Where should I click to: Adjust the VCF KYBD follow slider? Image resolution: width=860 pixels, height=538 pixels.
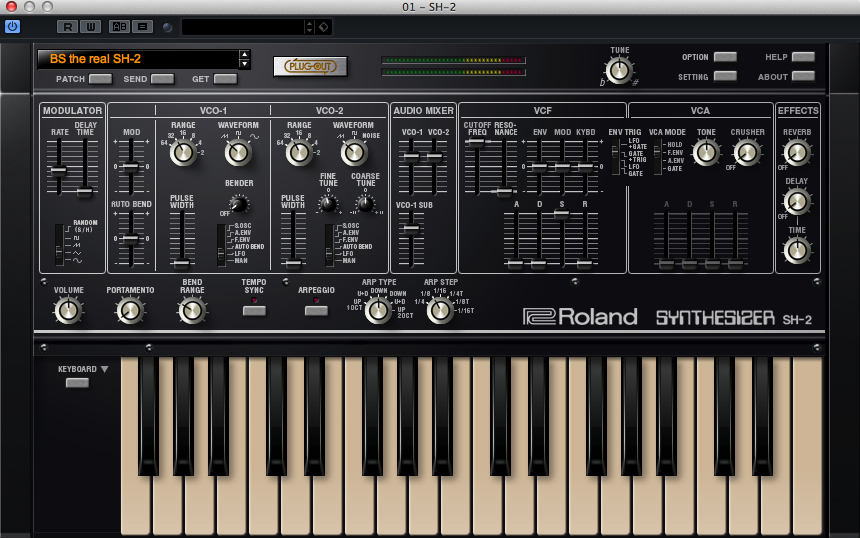point(586,166)
